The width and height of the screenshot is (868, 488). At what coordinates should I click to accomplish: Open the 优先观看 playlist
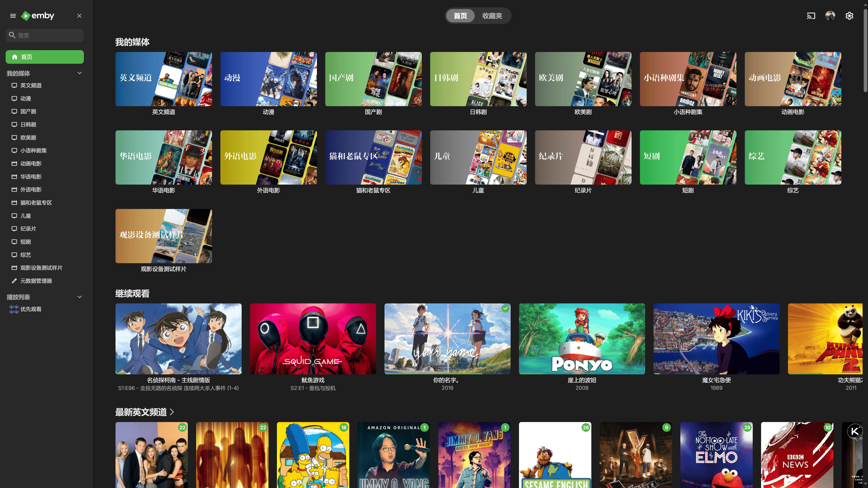[30, 309]
